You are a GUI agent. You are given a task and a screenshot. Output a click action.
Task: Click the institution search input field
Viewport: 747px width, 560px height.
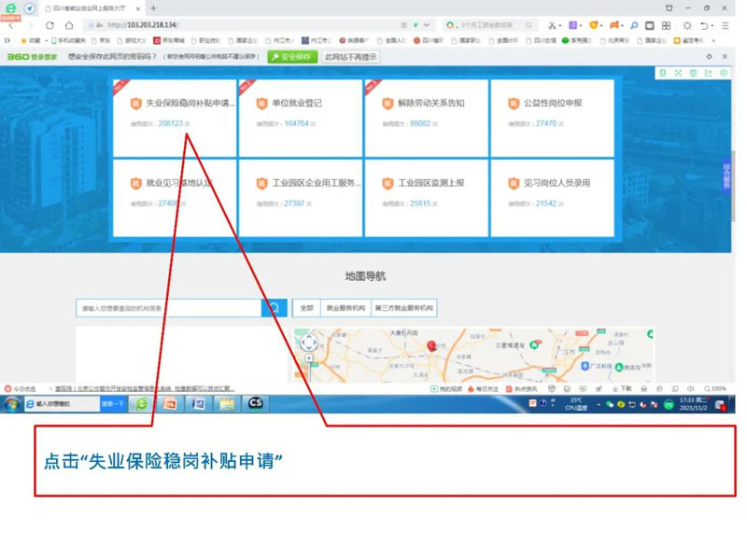(x=168, y=308)
